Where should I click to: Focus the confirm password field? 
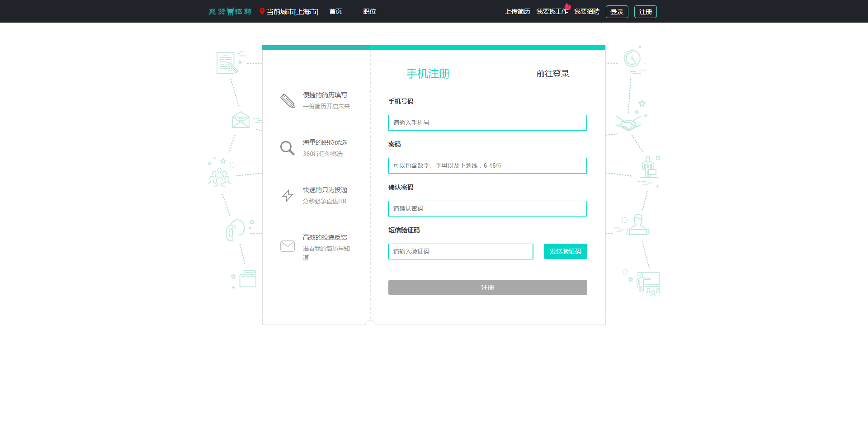coord(487,208)
